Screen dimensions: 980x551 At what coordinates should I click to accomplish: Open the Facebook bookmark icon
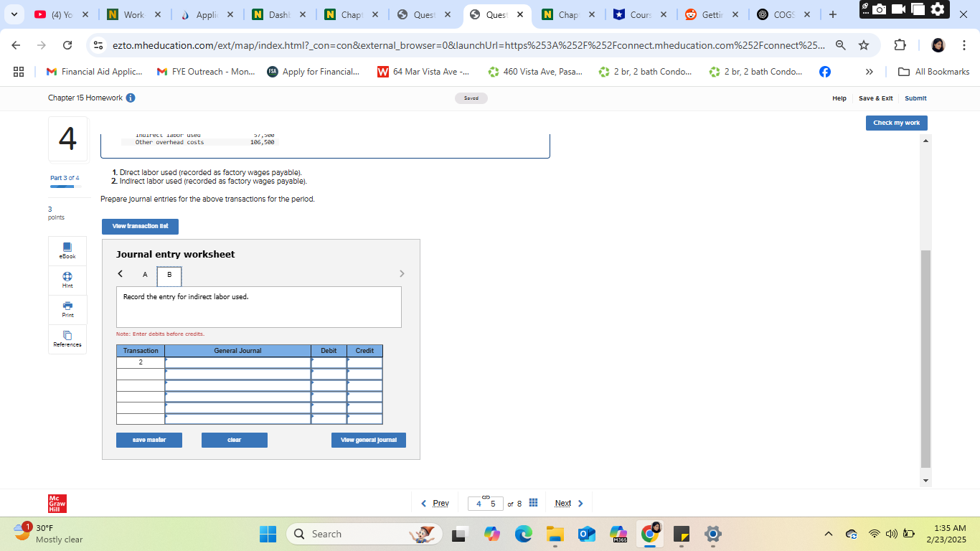pos(825,72)
